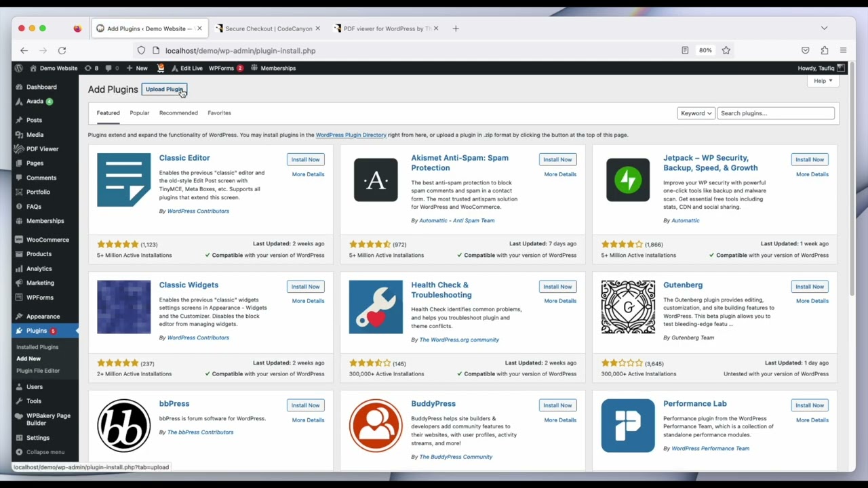Click the Health Check wrench icon
Screen dimensions: 868x488
pyautogui.click(x=376, y=307)
